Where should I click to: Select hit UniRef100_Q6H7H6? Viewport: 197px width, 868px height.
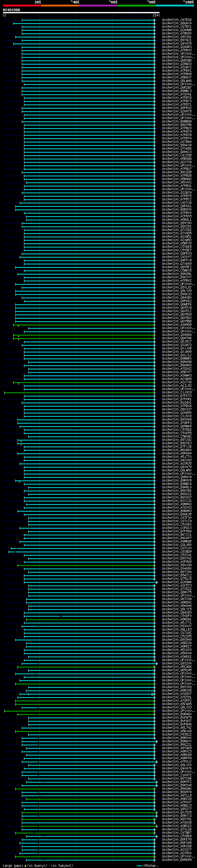pos(176,338)
